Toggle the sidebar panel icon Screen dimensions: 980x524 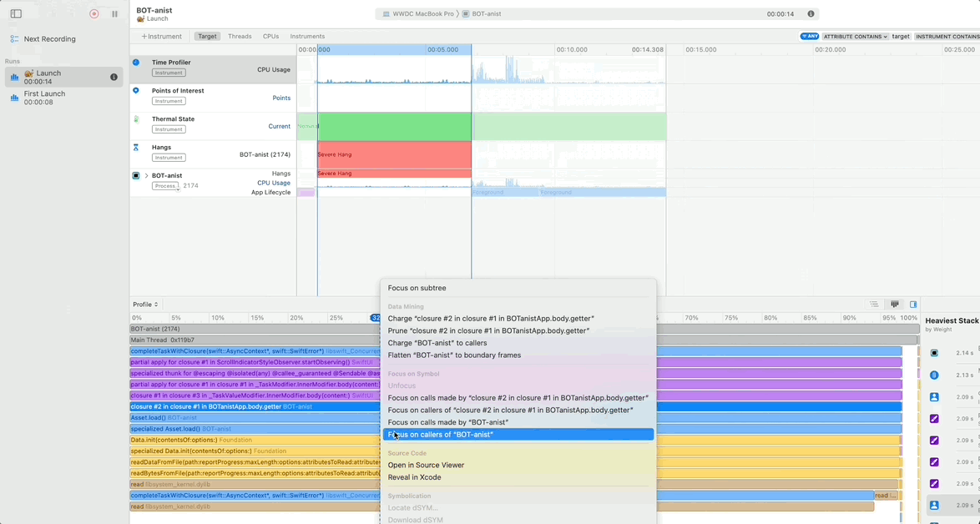pyautogui.click(x=16, y=13)
